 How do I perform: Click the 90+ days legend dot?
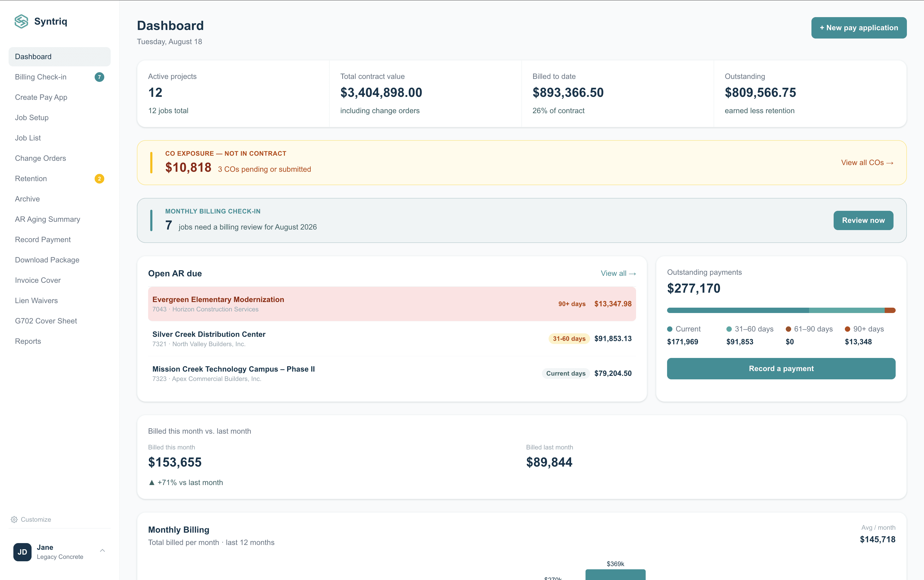(x=847, y=329)
